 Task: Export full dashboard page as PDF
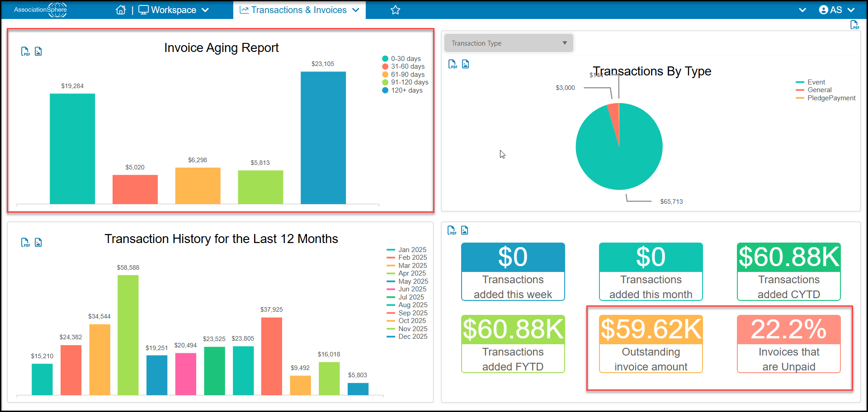pyautogui.click(x=854, y=25)
